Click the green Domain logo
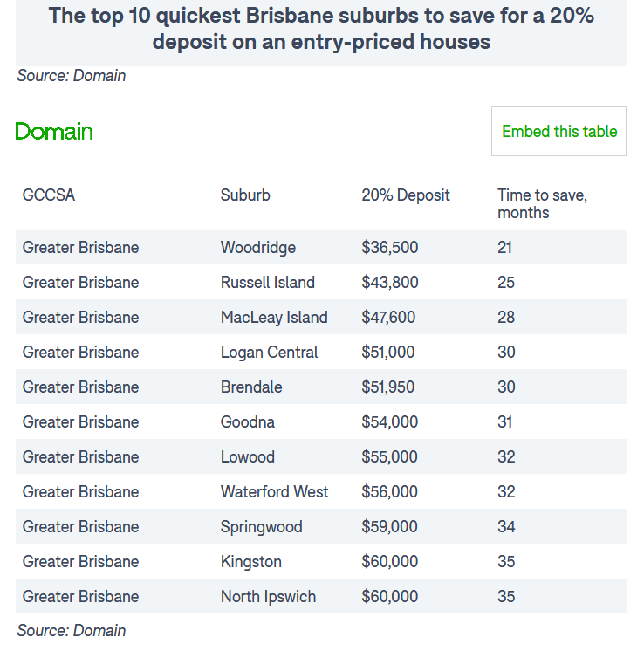 pos(54,132)
